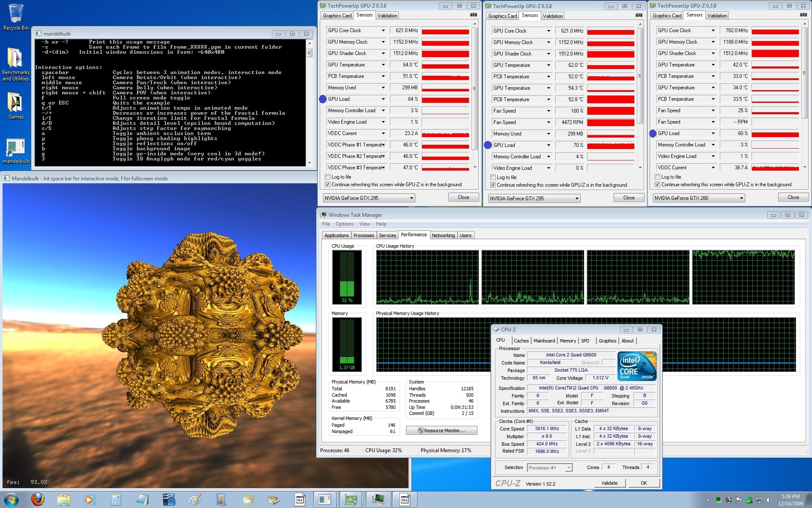Open the Mainboard tab in CPU-Z
Screen dimensions: 812x508
544,341
